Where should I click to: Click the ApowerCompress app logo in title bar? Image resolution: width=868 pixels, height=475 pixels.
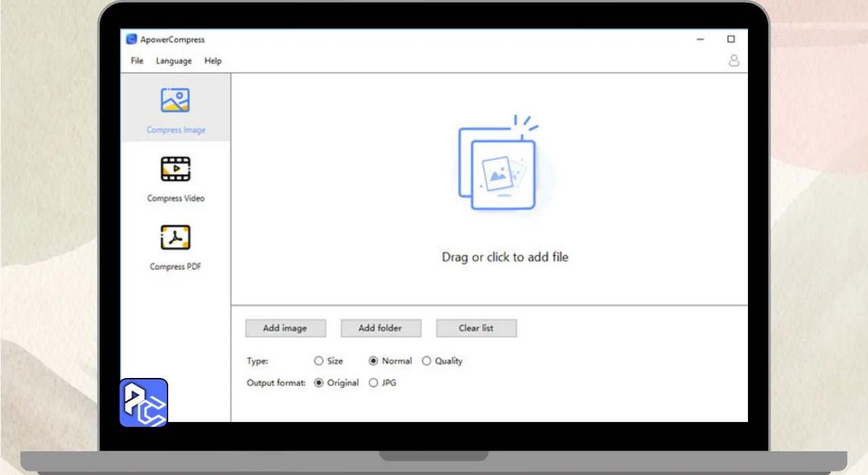132,39
